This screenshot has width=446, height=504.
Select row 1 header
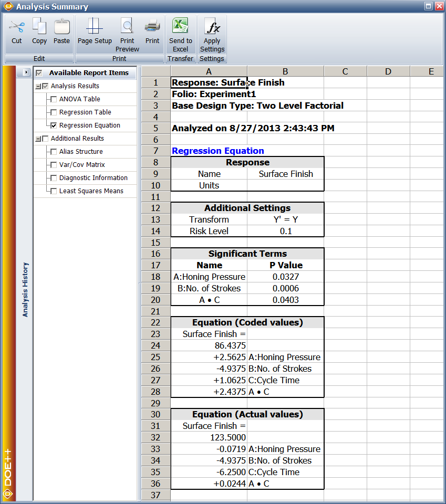coord(155,82)
